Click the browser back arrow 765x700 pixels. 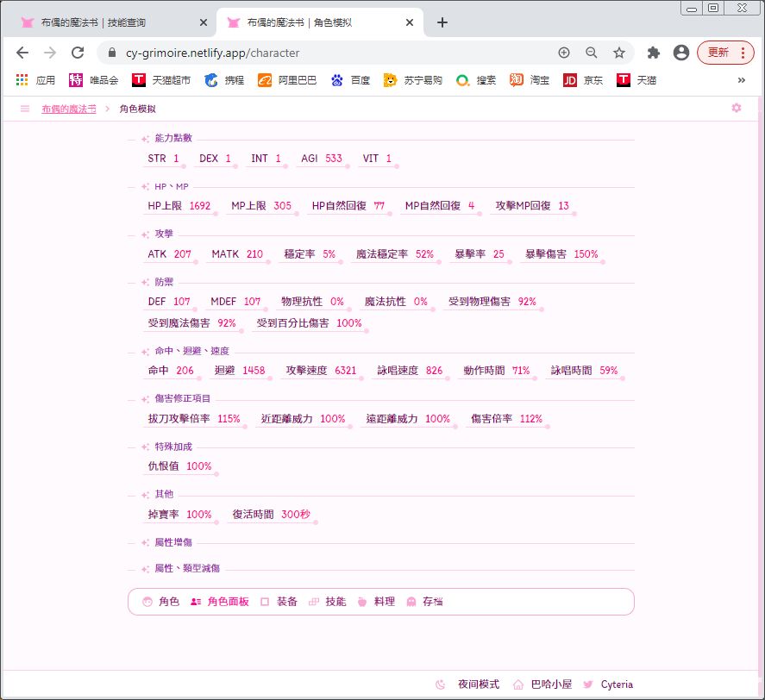coord(22,53)
